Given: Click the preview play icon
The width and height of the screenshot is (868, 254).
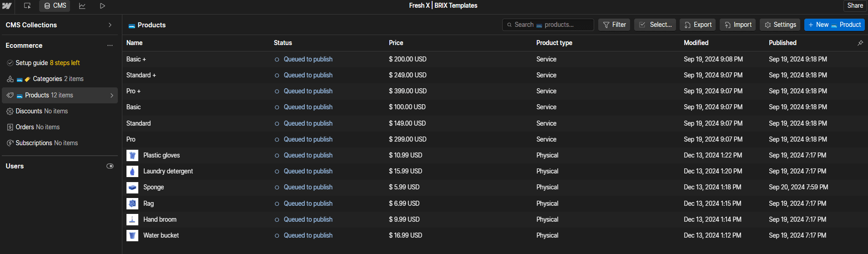Looking at the screenshot, I should (102, 6).
